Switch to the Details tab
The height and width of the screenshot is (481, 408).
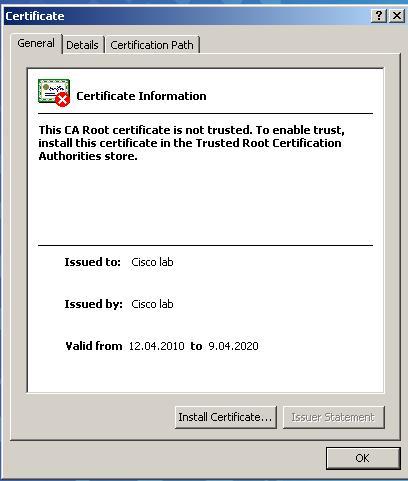82,45
